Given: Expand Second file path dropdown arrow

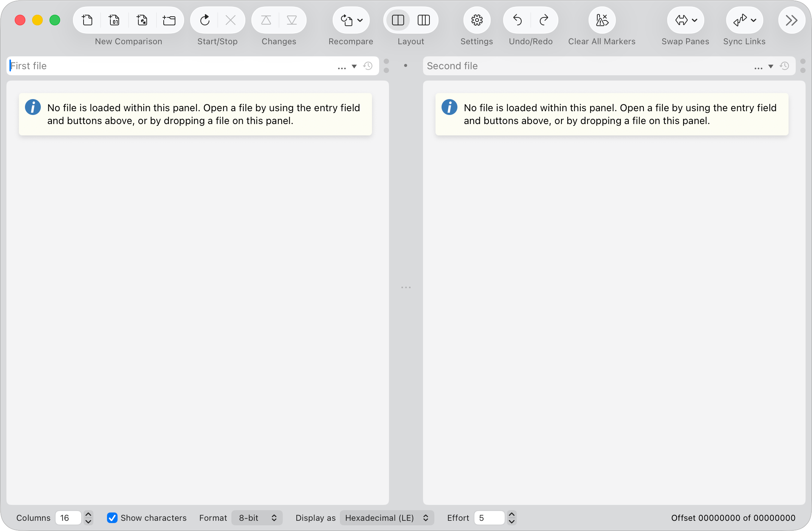Looking at the screenshot, I should (x=771, y=66).
